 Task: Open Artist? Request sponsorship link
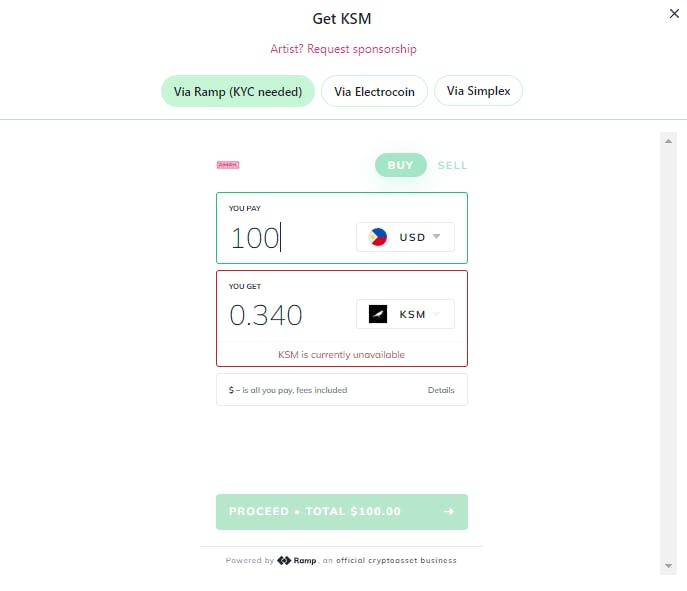343,49
